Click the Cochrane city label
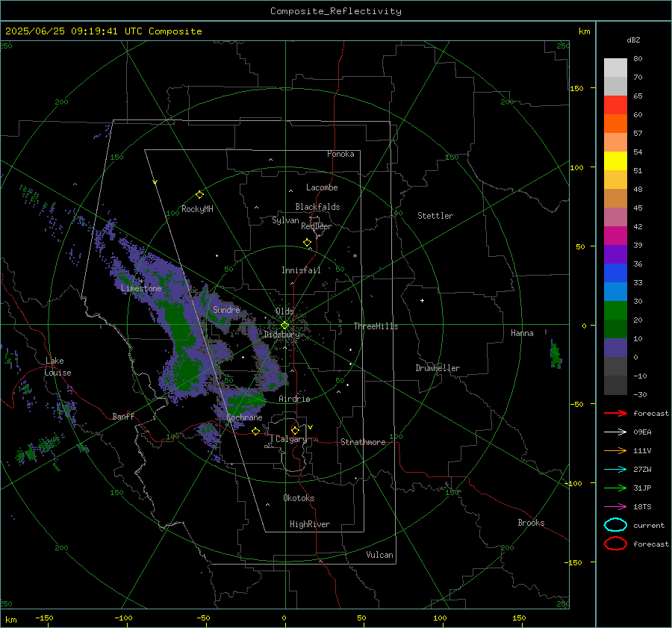The height and width of the screenshot is (628, 672). click(244, 417)
